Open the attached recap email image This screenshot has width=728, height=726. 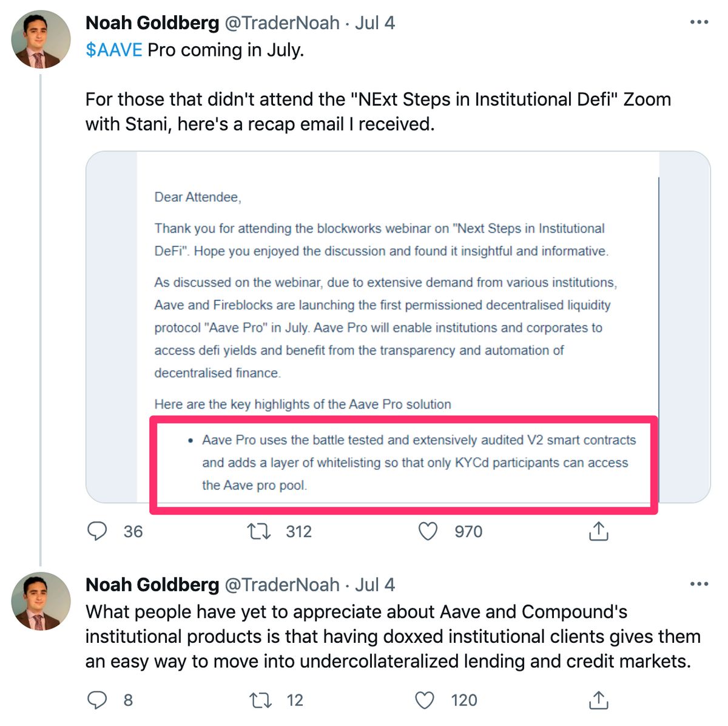pyautogui.click(x=398, y=327)
